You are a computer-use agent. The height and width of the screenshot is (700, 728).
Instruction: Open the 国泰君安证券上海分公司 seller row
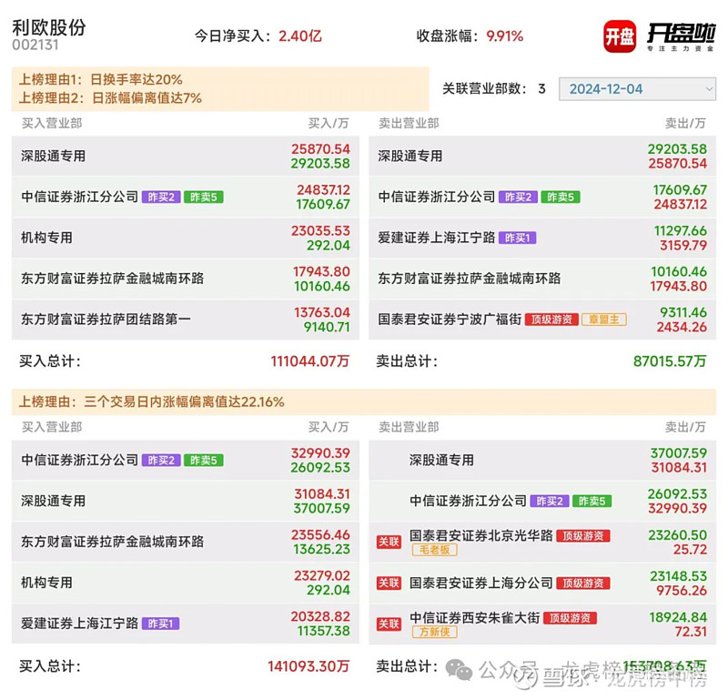pos(542,583)
